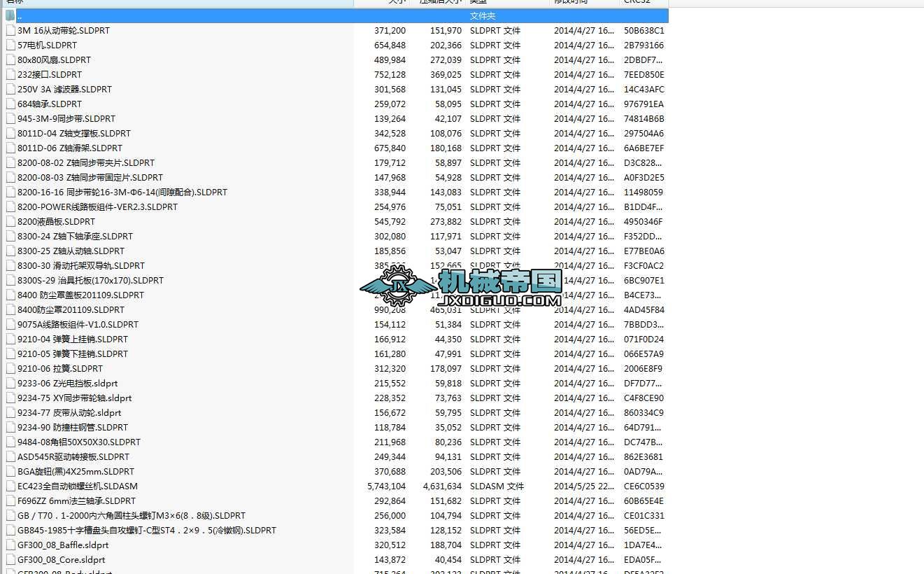The image size is (924, 574).
Task: Click the file name F696ZZ 6mm法兰轴承.SLDPRT
Action: point(76,500)
